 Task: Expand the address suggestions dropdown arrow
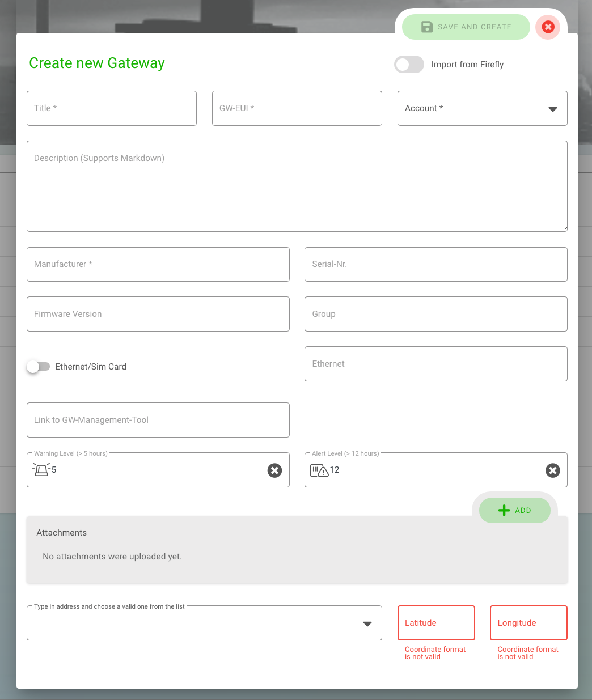(367, 623)
